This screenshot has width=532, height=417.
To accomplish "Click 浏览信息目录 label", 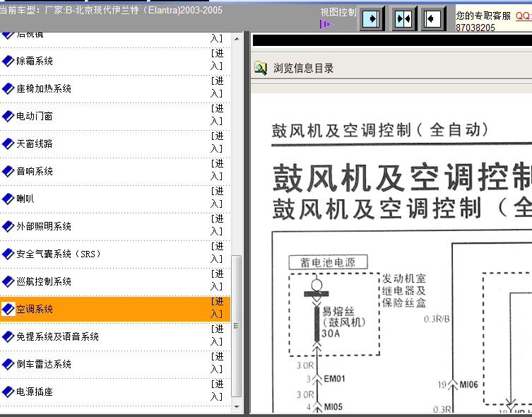I will pyautogui.click(x=303, y=69).
